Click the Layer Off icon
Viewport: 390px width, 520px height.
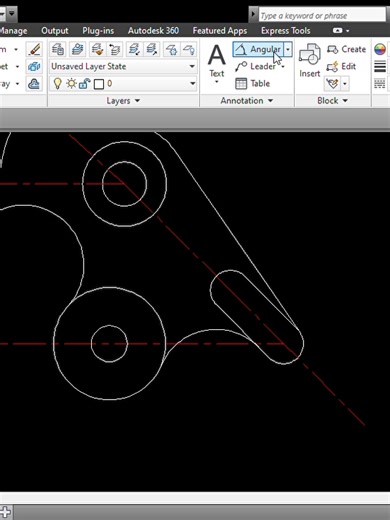pos(189,49)
